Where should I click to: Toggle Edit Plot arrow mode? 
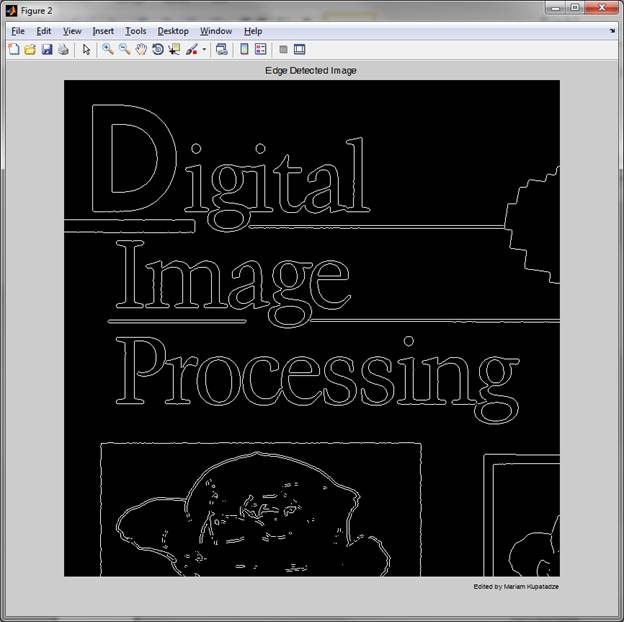point(86,49)
